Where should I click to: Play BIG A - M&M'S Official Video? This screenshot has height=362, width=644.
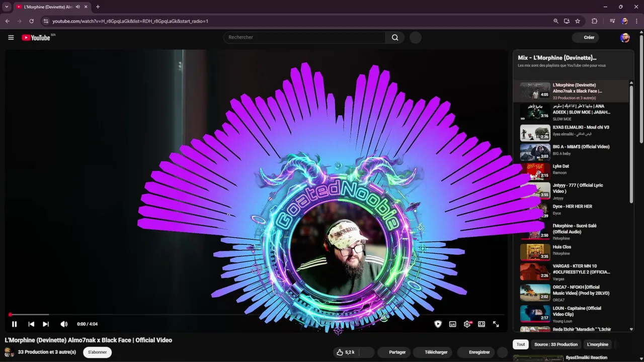click(572, 152)
